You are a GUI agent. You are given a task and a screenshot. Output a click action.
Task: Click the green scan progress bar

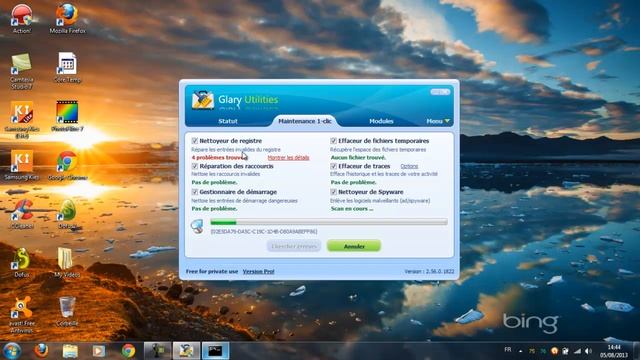click(x=329, y=222)
